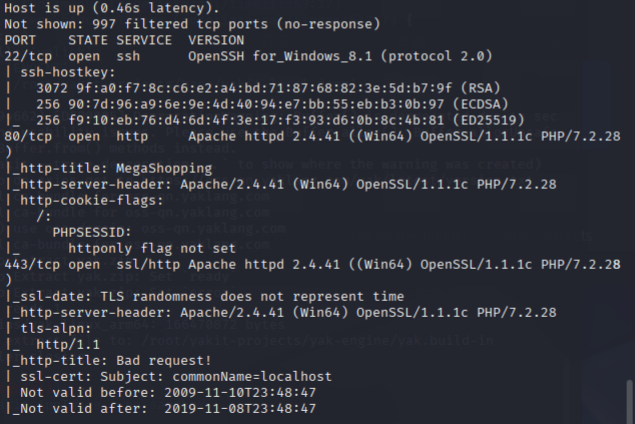Click the 'Bad request!' title text
This screenshot has height=424, width=635.
click(164, 361)
